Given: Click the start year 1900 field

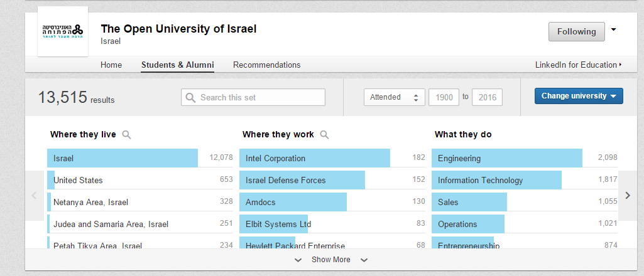Looking at the screenshot, I should [x=444, y=97].
